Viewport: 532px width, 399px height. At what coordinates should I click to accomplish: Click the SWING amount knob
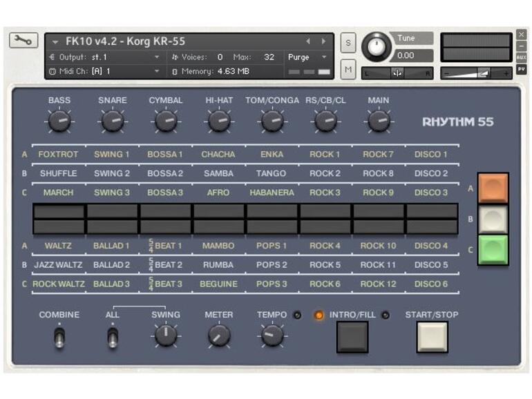click(x=166, y=335)
